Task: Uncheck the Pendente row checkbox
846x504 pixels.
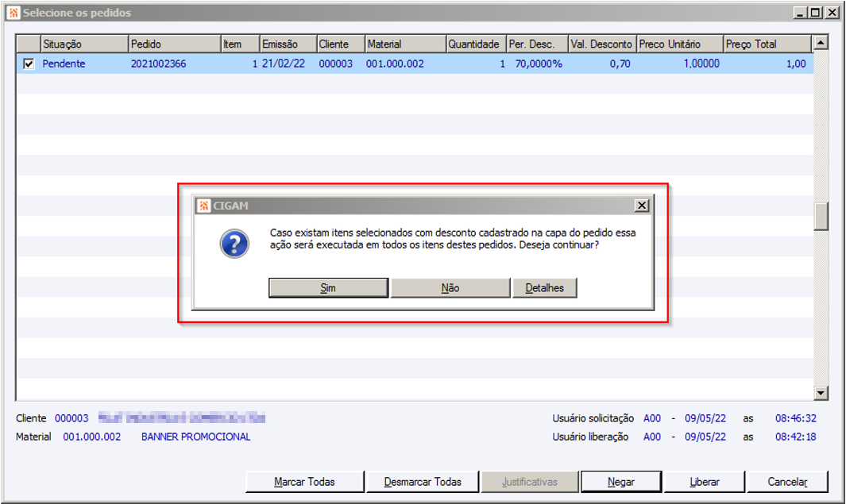Action: click(x=29, y=64)
